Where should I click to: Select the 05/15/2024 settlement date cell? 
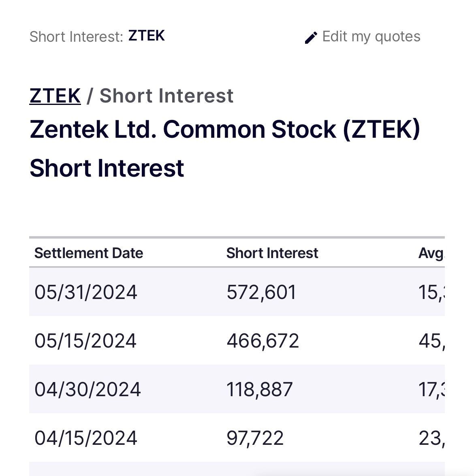coord(85,341)
